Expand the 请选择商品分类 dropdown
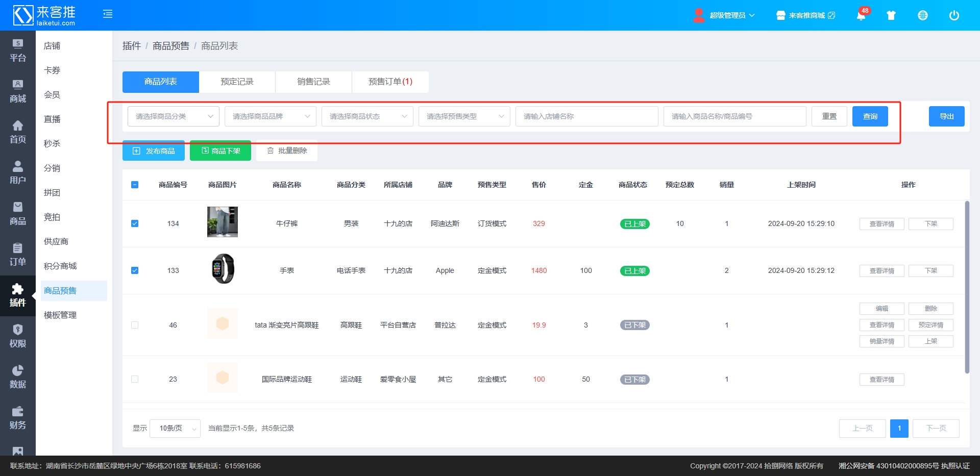This screenshot has width=980, height=476. 173,116
